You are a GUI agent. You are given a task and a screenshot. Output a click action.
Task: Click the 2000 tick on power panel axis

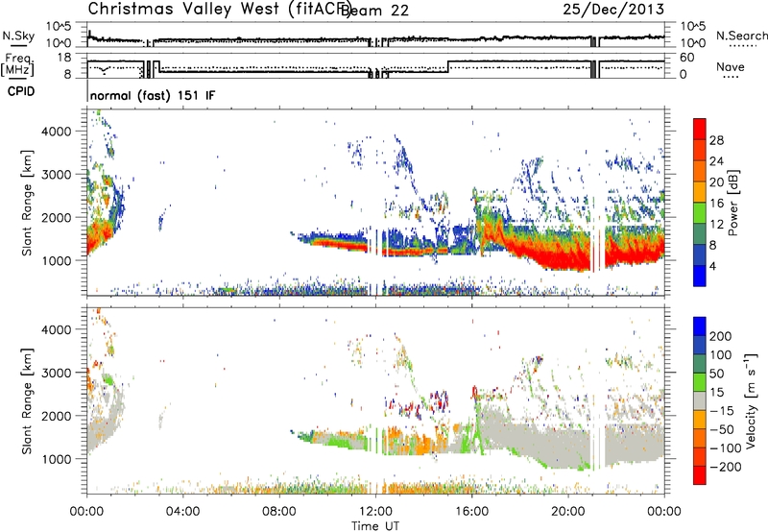(56, 218)
